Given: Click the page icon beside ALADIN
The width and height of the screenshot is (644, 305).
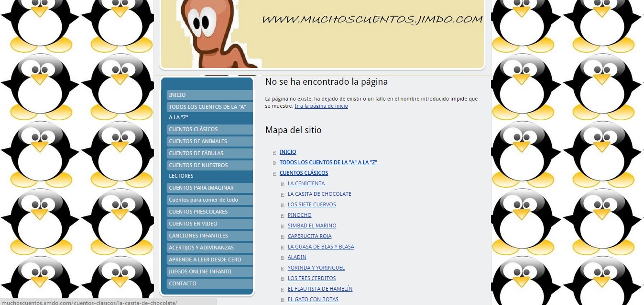Looking at the screenshot, I should [283, 258].
